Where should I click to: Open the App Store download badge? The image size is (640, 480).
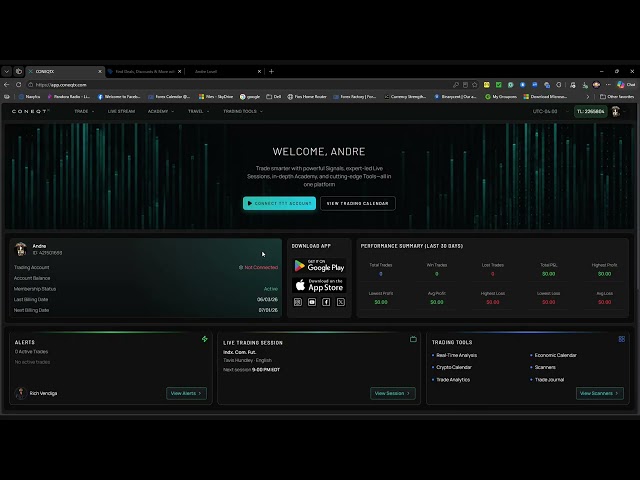[319, 285]
